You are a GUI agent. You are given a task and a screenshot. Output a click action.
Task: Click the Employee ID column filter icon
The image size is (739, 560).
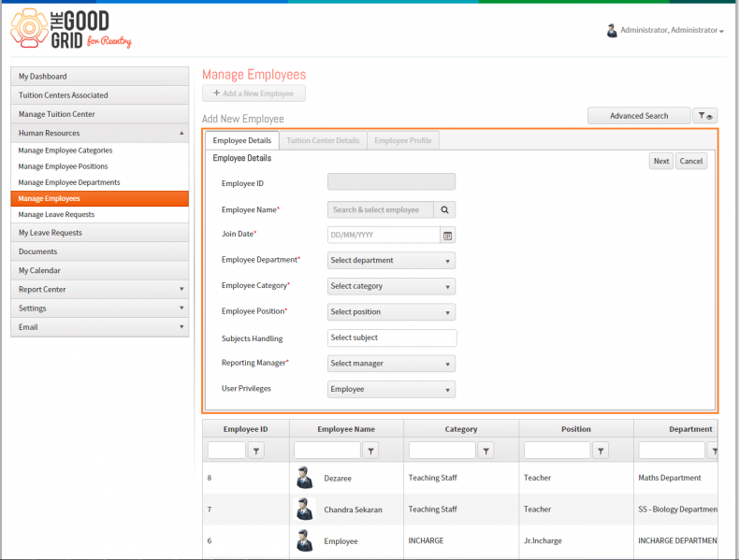pos(256,451)
